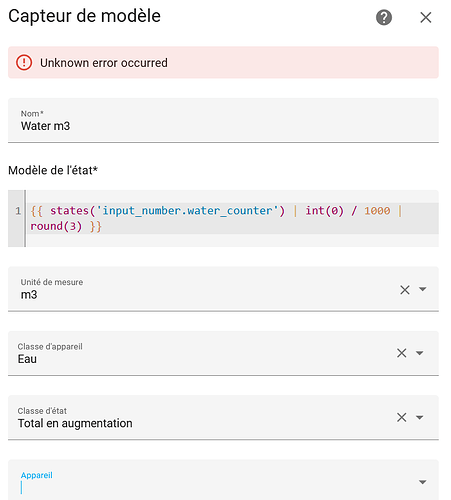Screen dimensions: 451x500
Task: Clear the Unité de mesure value
Action: (405, 289)
